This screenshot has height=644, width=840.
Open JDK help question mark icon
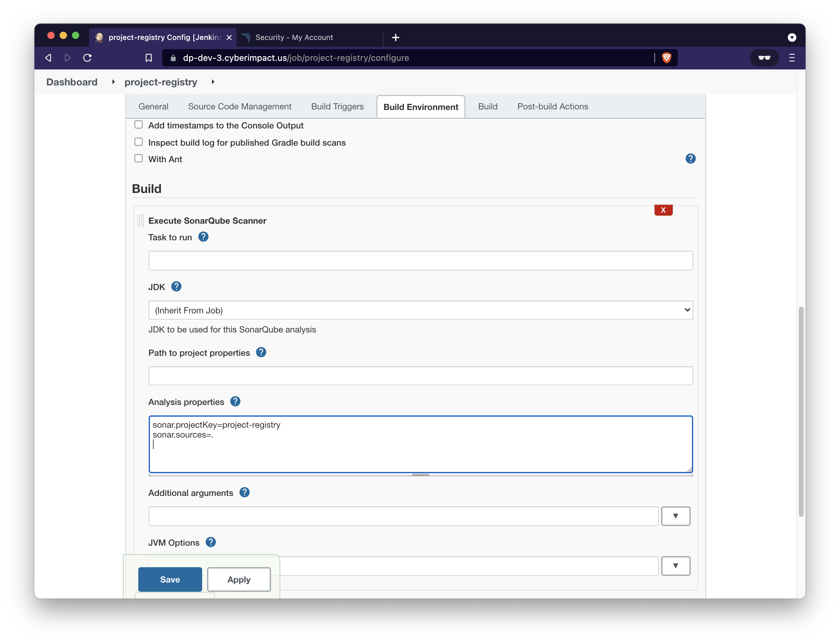176,286
